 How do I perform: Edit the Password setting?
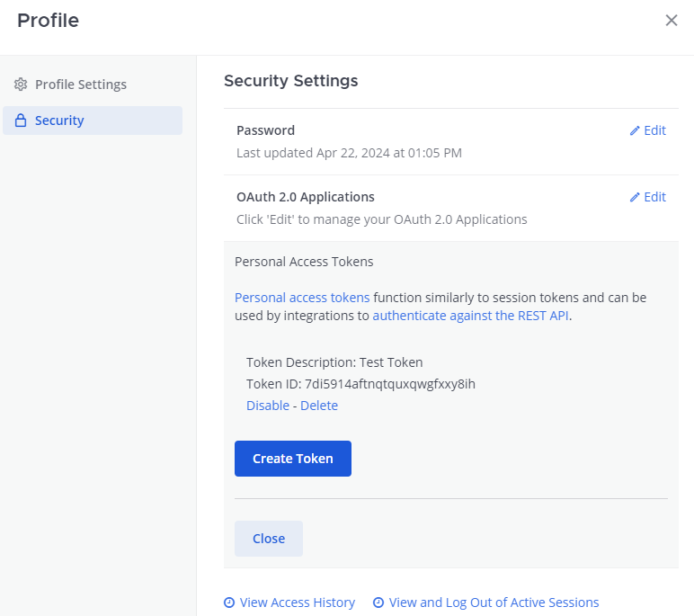(654, 130)
